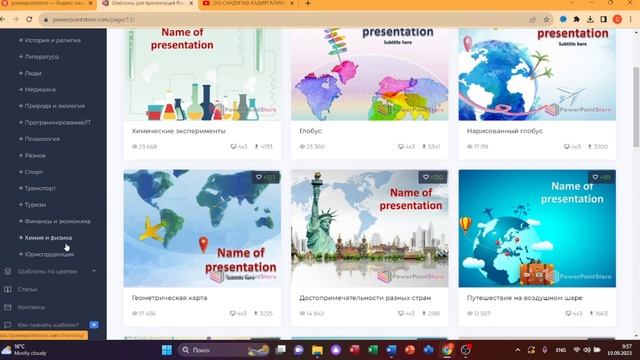Open the Юриспруденция category
Viewport: 640px width, 360px height.
pyautogui.click(x=49, y=254)
